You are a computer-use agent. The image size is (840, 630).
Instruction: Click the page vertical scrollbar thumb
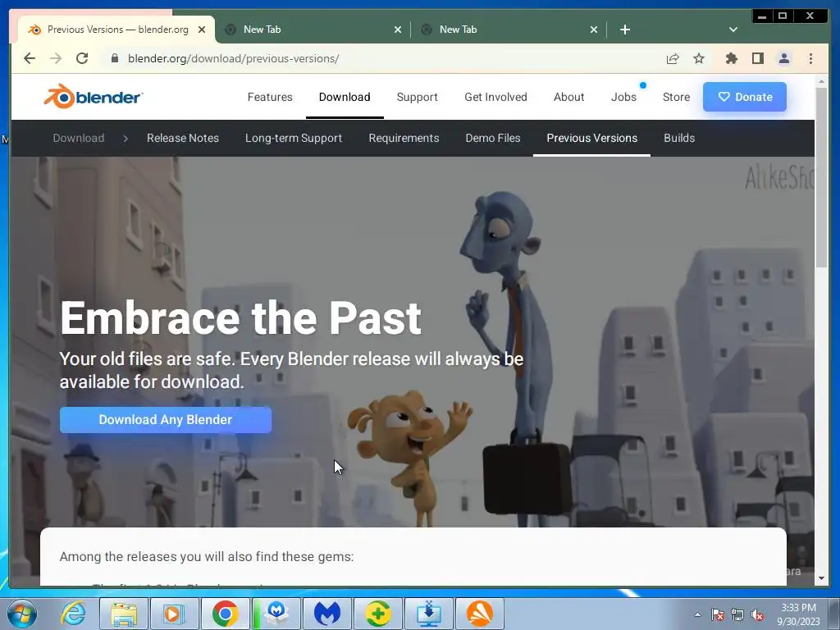[821, 177]
